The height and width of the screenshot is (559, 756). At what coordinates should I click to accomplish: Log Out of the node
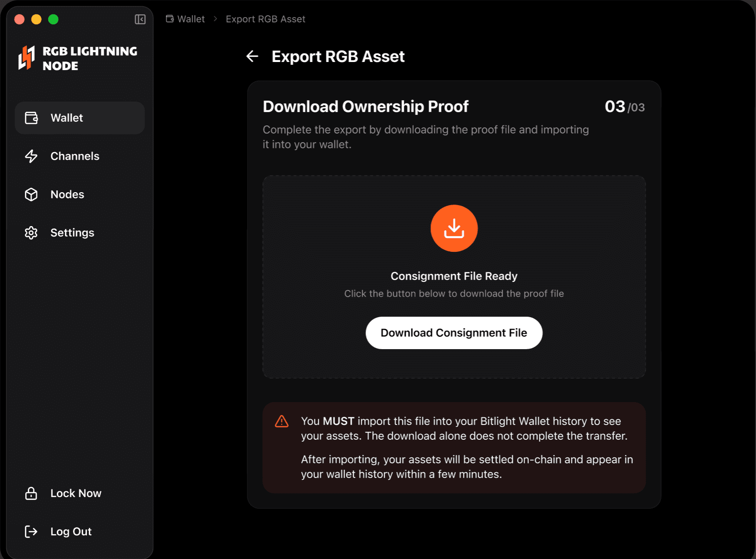[80, 531]
